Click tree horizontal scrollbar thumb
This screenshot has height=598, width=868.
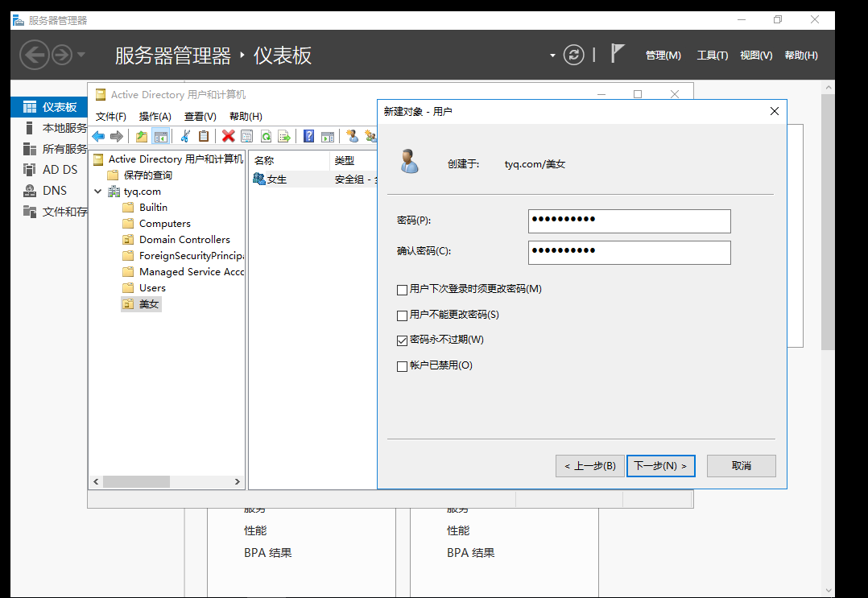coord(136,482)
